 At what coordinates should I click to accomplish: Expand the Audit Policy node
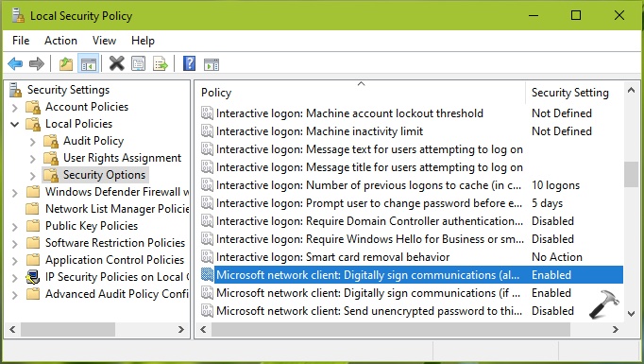(33, 142)
